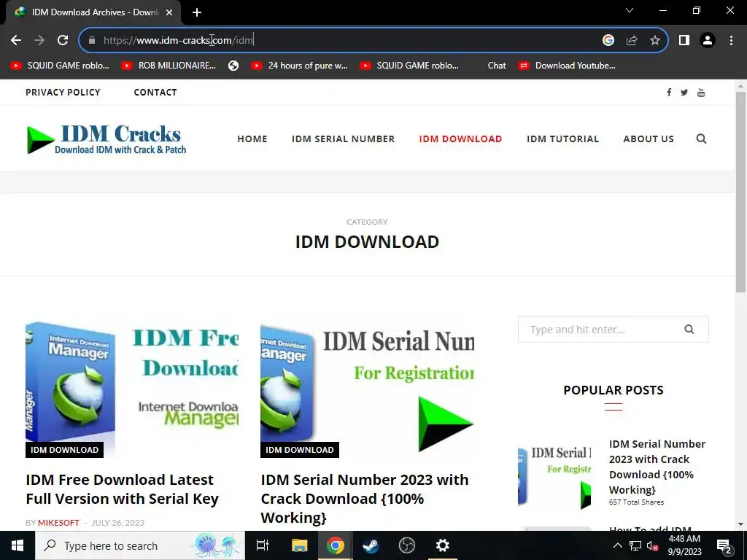Open the site search magnifier in navigation
747x560 pixels.
coord(701,139)
